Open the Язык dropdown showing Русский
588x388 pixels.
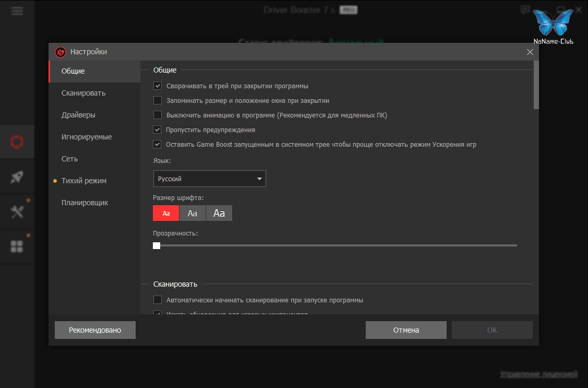click(209, 179)
